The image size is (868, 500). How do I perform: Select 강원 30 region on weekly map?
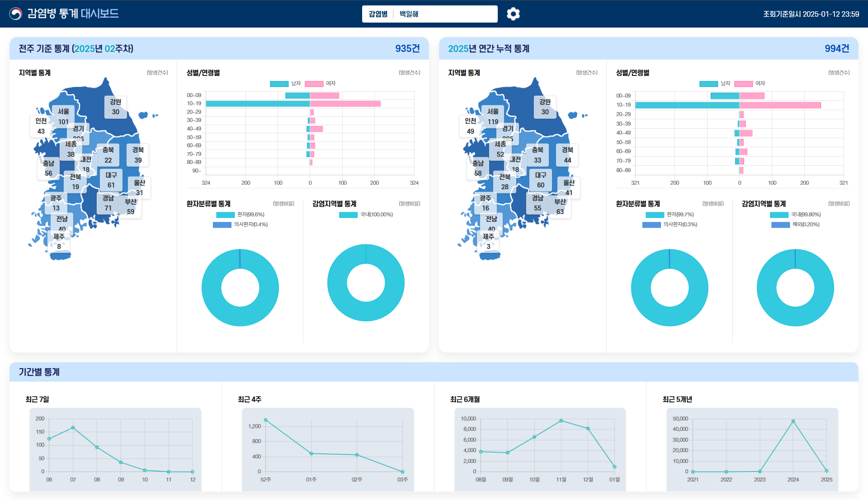(116, 107)
